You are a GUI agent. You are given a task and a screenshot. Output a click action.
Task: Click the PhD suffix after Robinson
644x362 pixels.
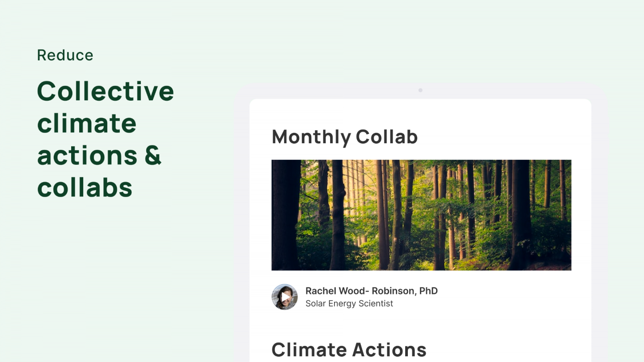(428, 291)
